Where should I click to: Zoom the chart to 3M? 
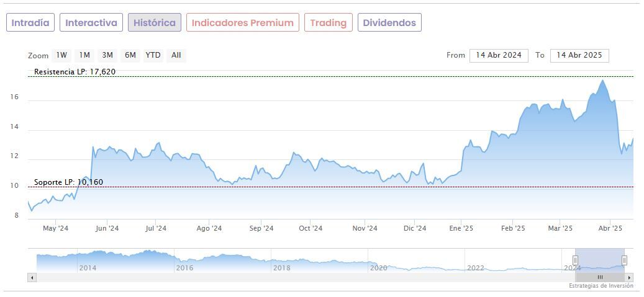[x=107, y=55]
